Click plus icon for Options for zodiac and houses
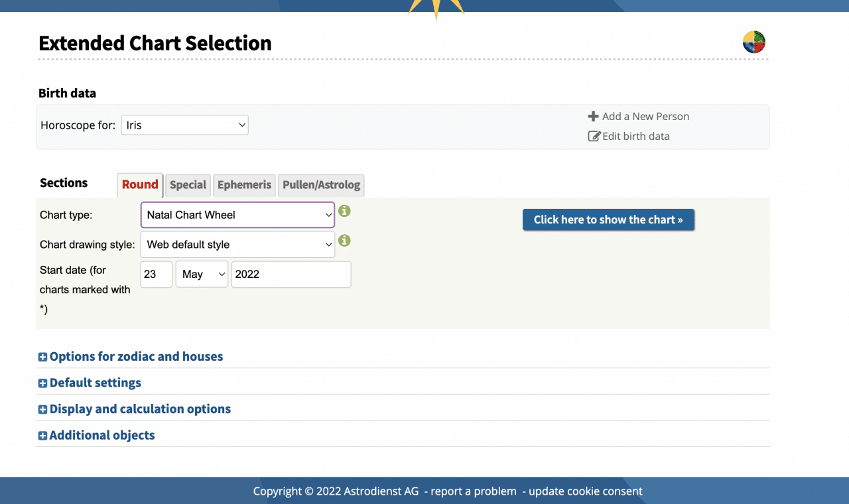 (x=43, y=357)
